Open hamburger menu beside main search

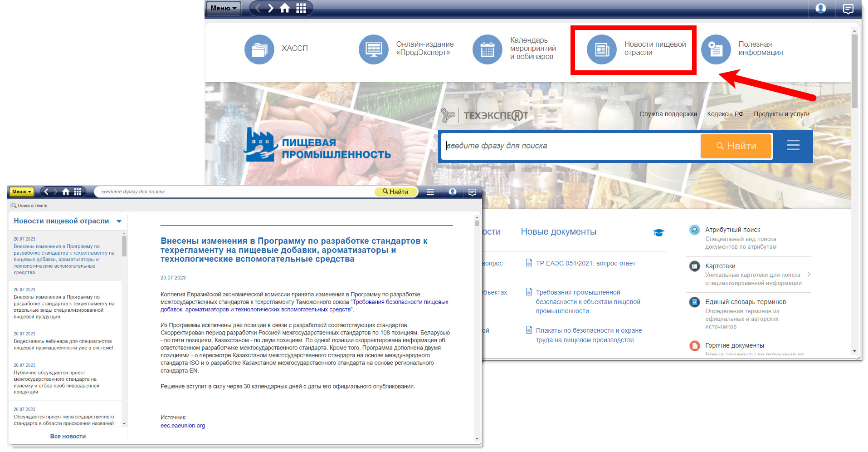pyautogui.click(x=793, y=145)
